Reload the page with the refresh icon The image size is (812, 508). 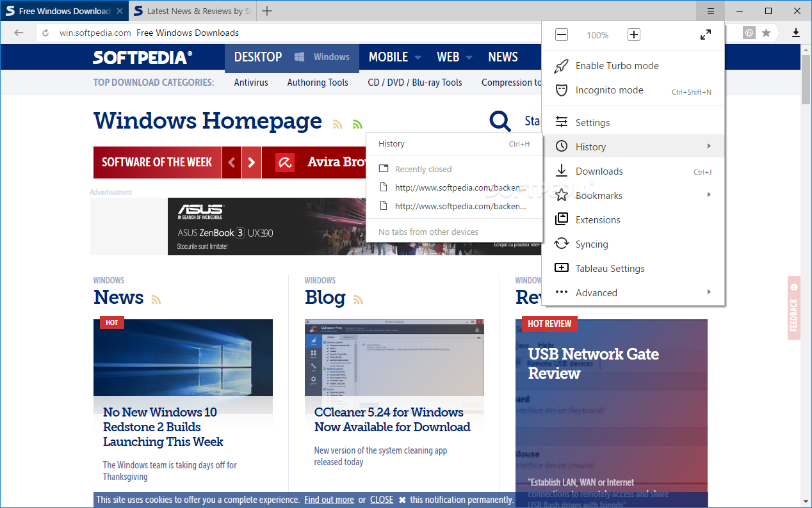pos(45,33)
